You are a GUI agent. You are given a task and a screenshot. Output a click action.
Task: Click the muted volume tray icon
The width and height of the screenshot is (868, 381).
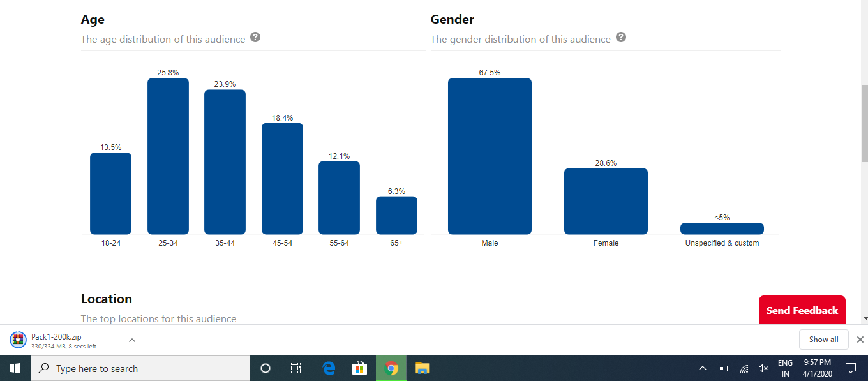(763, 368)
